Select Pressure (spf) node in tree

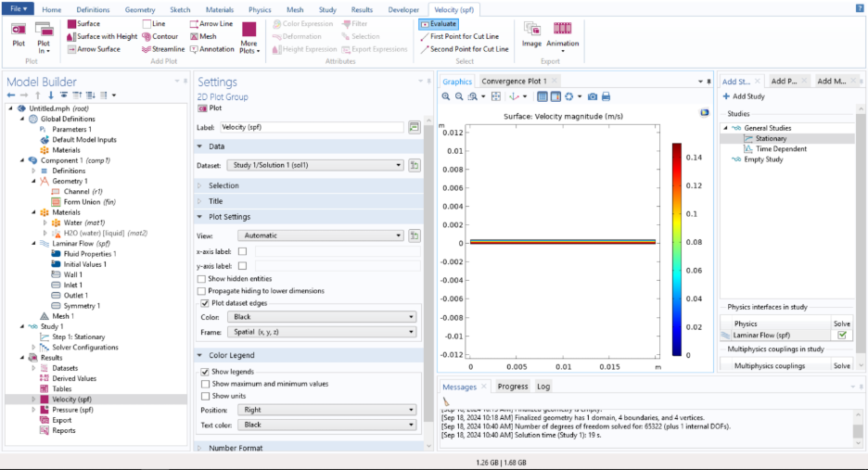point(72,410)
